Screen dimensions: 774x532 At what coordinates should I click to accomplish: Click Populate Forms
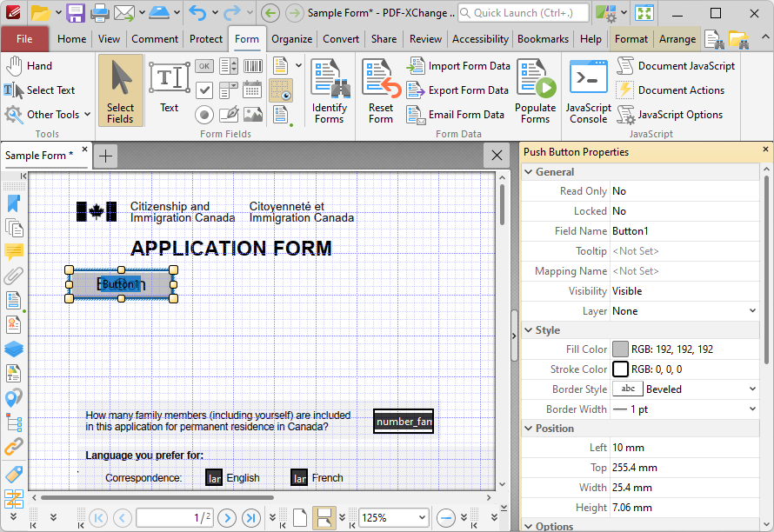tap(536, 90)
